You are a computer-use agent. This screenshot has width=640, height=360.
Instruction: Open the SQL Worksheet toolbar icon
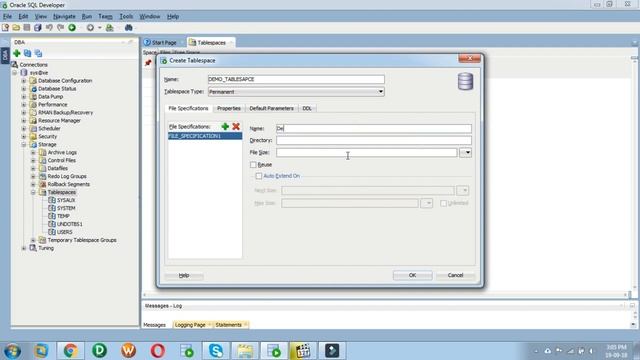pyautogui.click(x=109, y=28)
